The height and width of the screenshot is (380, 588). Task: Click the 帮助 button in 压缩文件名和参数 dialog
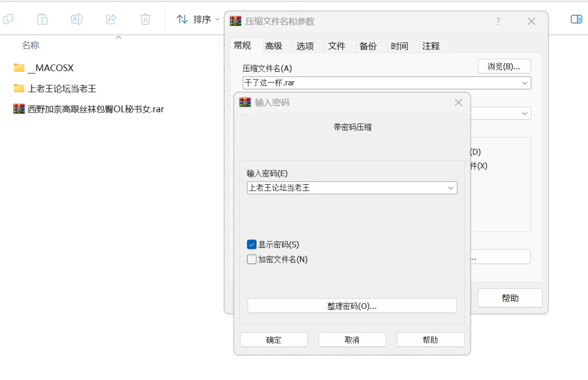pyautogui.click(x=510, y=298)
